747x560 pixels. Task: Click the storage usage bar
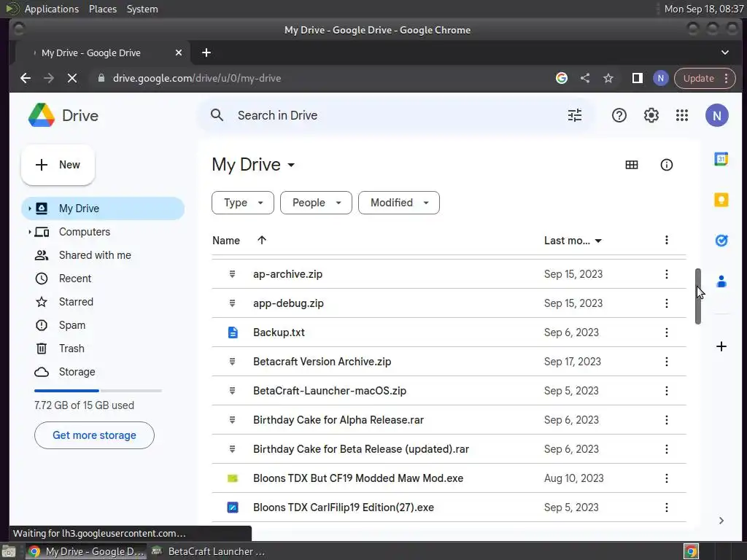(98, 391)
